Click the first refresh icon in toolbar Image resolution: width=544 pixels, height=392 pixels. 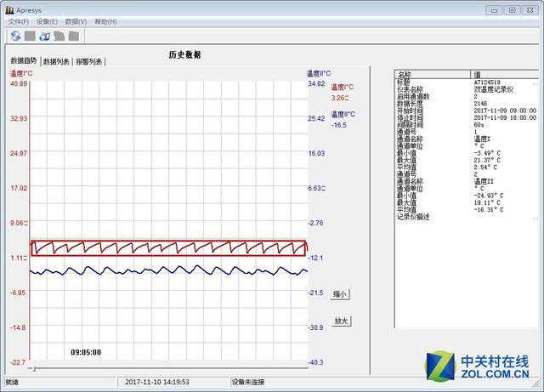click(15, 36)
